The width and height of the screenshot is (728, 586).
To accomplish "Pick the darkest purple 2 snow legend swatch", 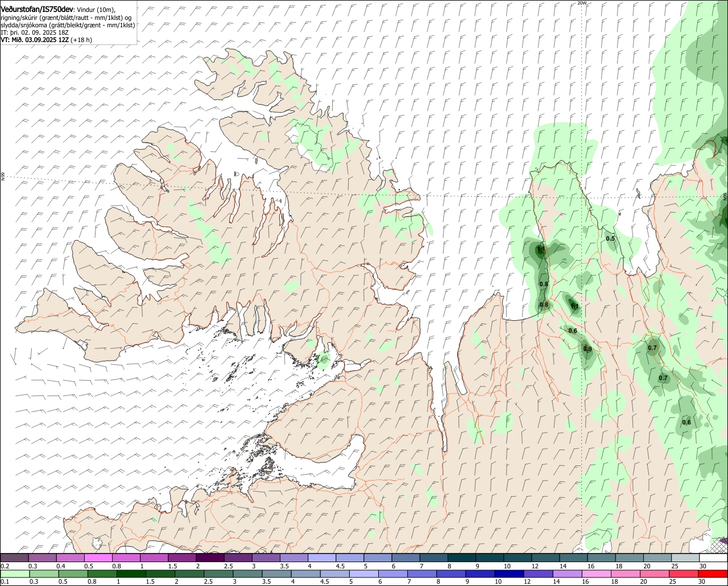I will [210, 558].
